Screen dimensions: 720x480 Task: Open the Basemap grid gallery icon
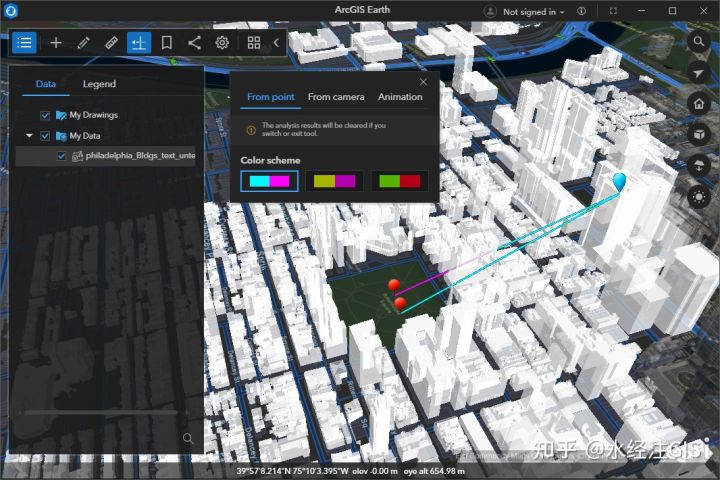[253, 43]
